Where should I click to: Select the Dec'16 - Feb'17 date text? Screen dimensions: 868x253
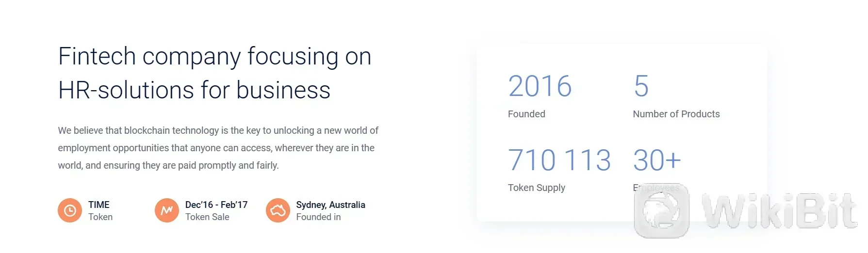point(216,205)
